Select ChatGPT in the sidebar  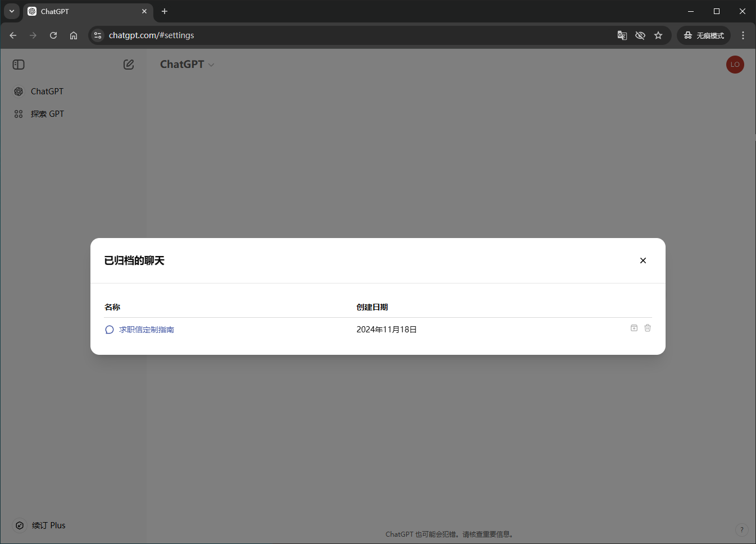pyautogui.click(x=47, y=92)
